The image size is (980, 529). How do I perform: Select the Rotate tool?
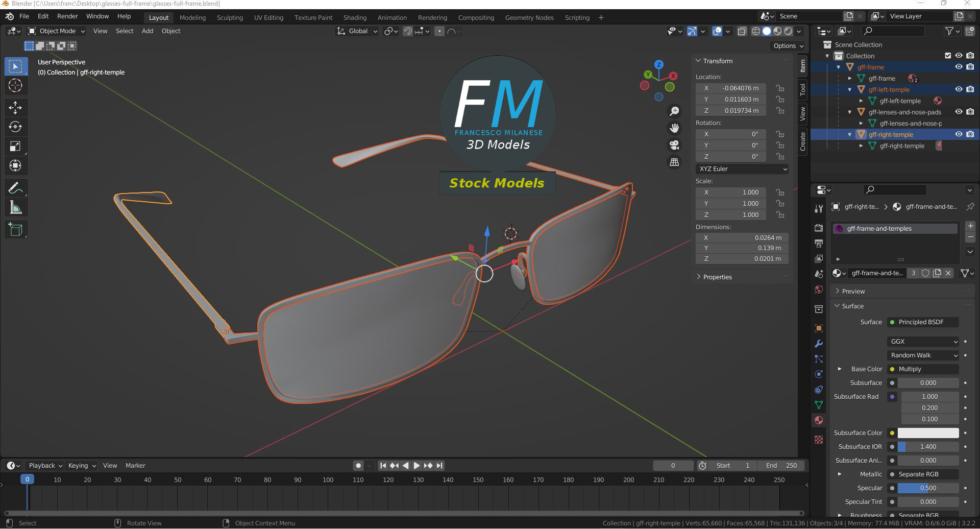click(16, 127)
